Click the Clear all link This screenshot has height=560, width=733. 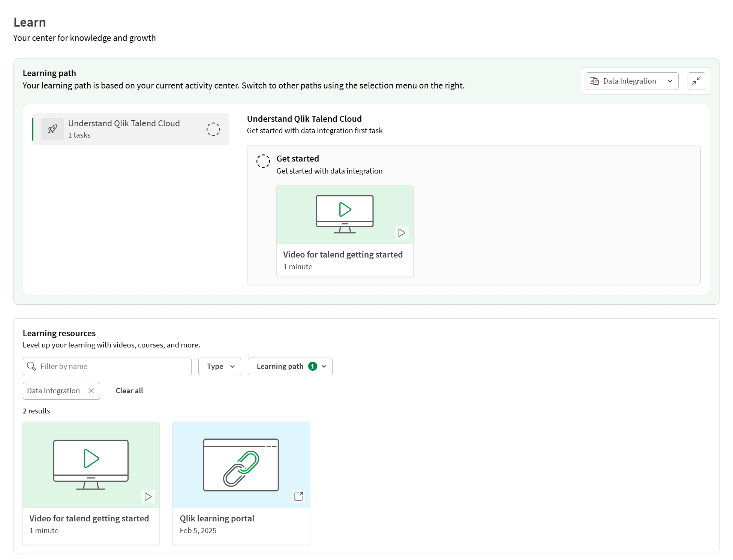[x=129, y=391]
